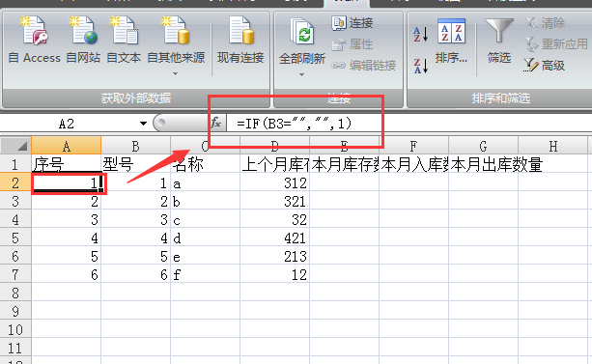Select column A header
Image resolution: width=592 pixels, height=364 pixels.
[66, 146]
